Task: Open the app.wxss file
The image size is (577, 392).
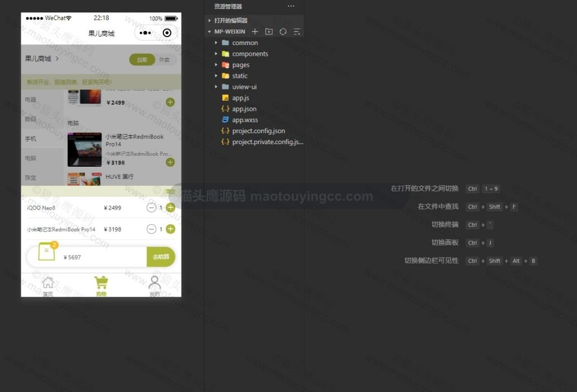Action: click(x=245, y=120)
